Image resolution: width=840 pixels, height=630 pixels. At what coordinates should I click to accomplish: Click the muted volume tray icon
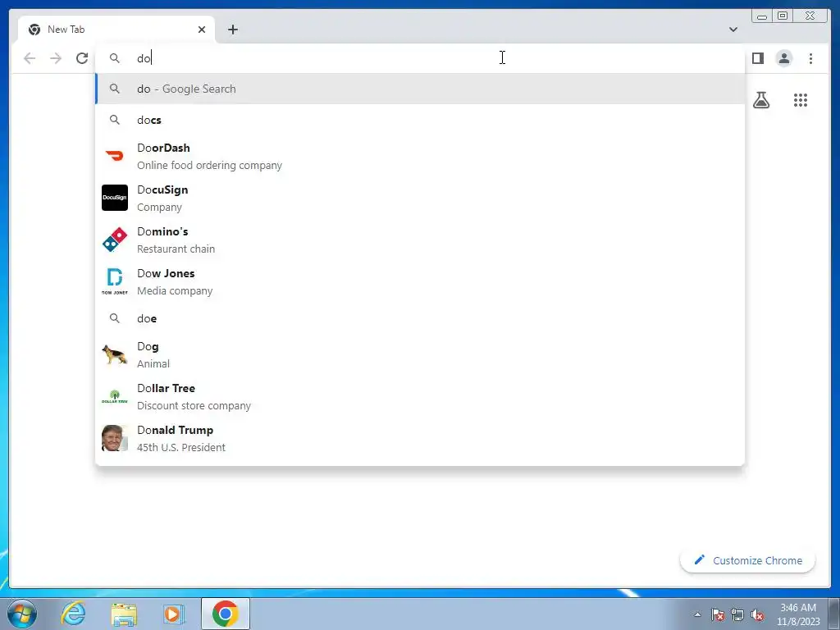point(757,615)
